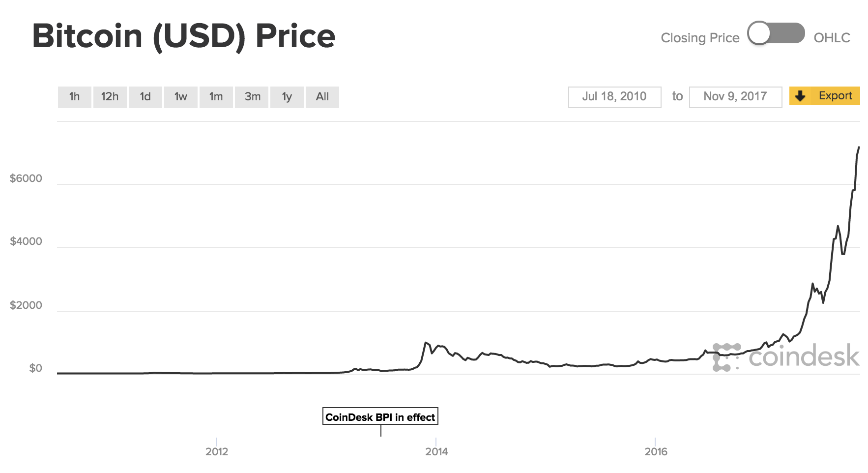Select the 1h time range

point(74,97)
